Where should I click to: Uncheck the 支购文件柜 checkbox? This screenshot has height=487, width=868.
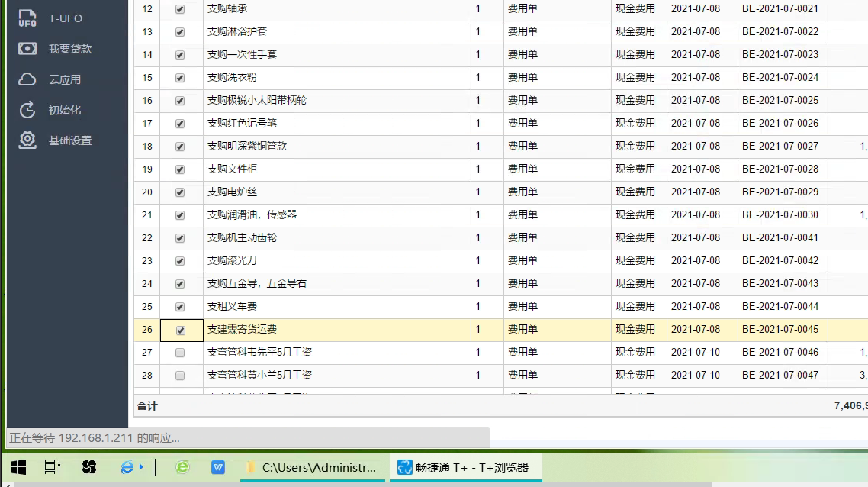(180, 169)
